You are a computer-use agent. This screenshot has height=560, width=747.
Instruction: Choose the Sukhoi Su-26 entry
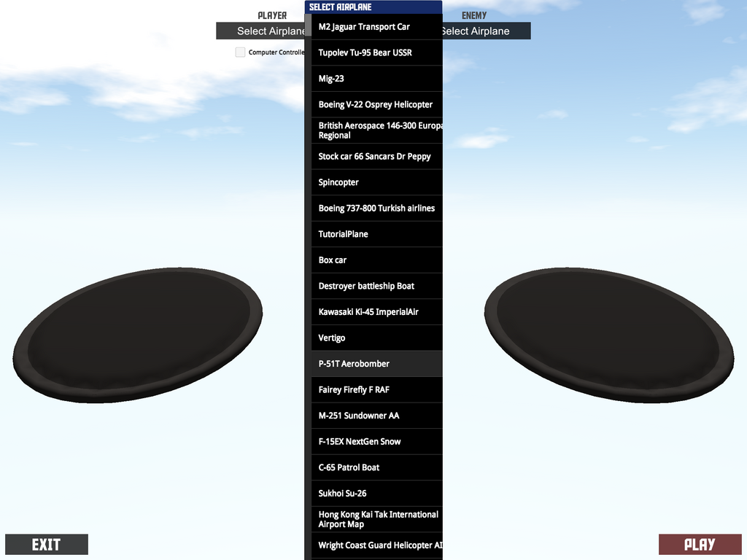(377, 494)
